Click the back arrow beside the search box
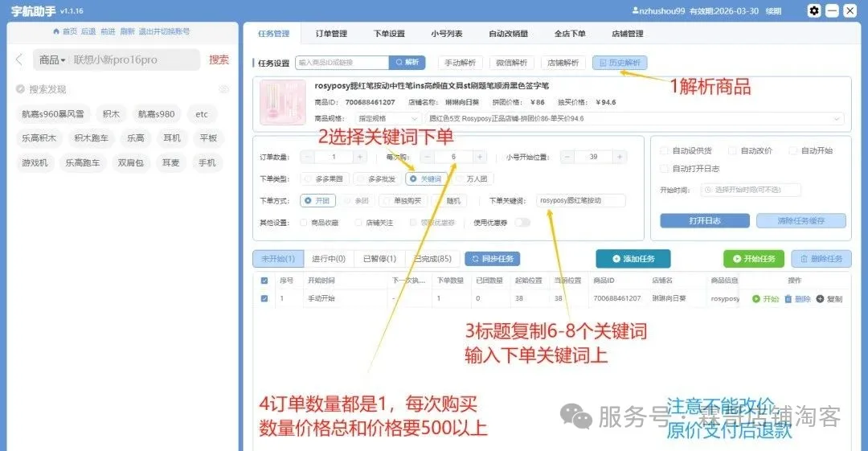 point(19,60)
